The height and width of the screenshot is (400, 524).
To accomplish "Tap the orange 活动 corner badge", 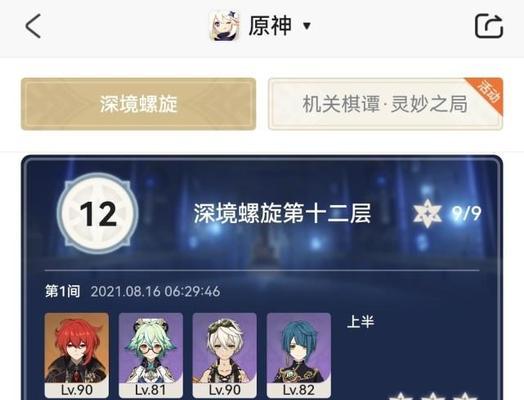I will (489, 91).
